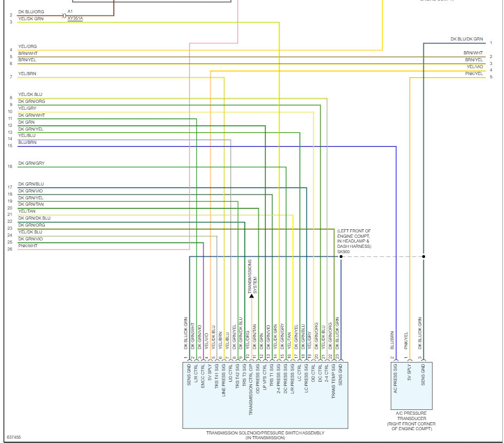Select the BLU/BRN wire label at pin 15
This screenshot has width=504, height=443.
pyautogui.click(x=27, y=143)
